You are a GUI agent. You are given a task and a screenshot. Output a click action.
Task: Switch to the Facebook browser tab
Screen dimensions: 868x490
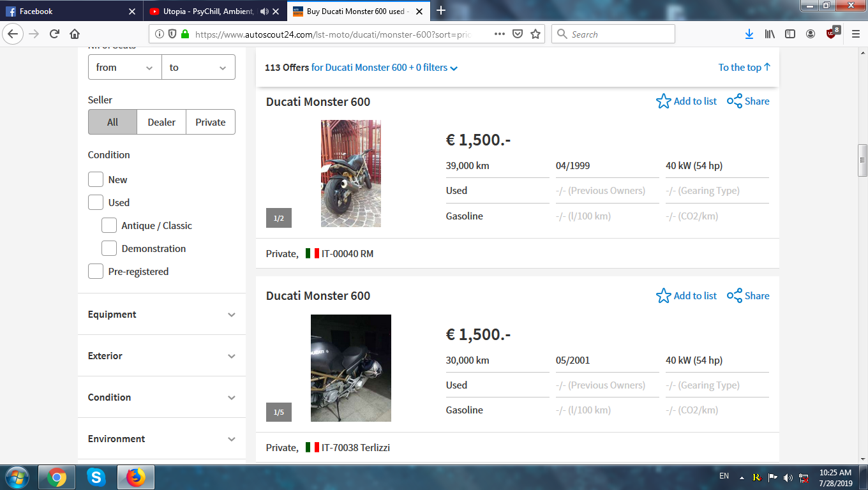coord(70,11)
